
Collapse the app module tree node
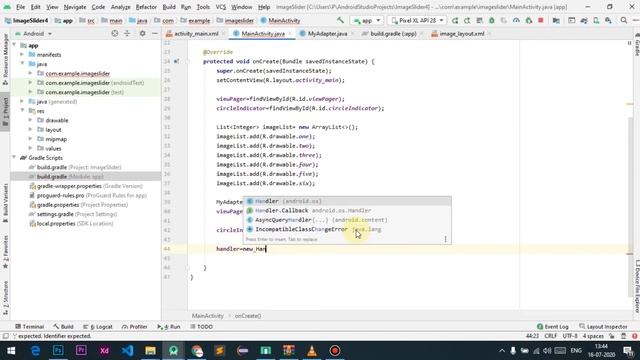(x=14, y=45)
